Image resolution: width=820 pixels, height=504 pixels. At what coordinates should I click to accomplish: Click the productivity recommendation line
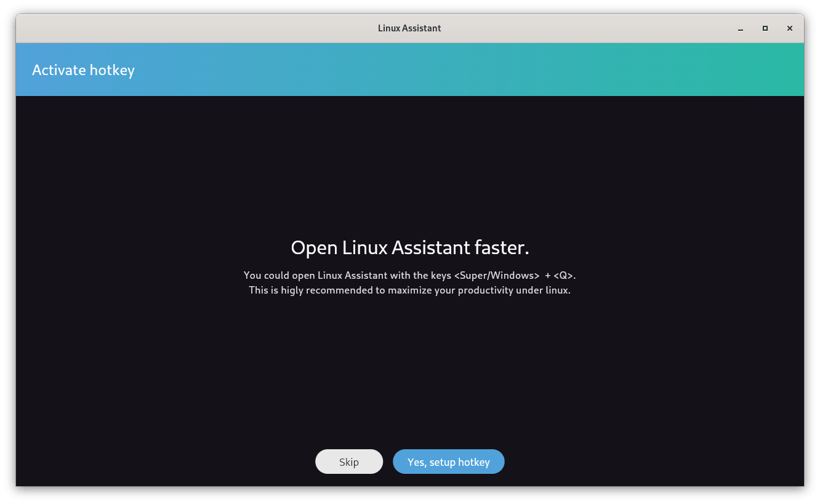pos(409,290)
